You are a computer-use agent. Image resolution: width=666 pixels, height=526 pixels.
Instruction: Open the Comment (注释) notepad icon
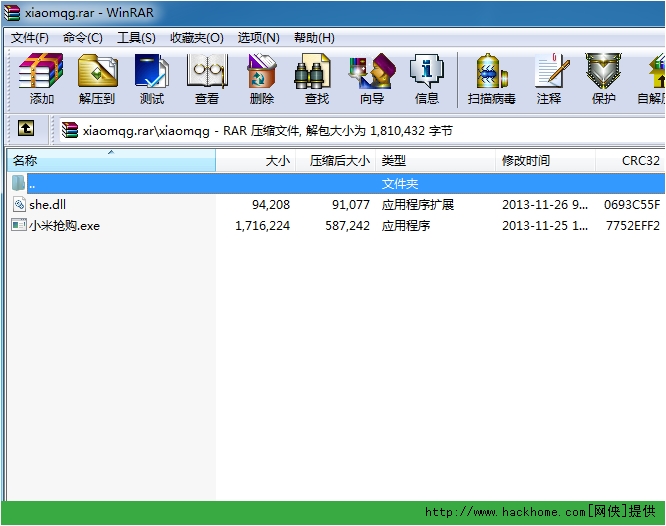[x=552, y=71]
